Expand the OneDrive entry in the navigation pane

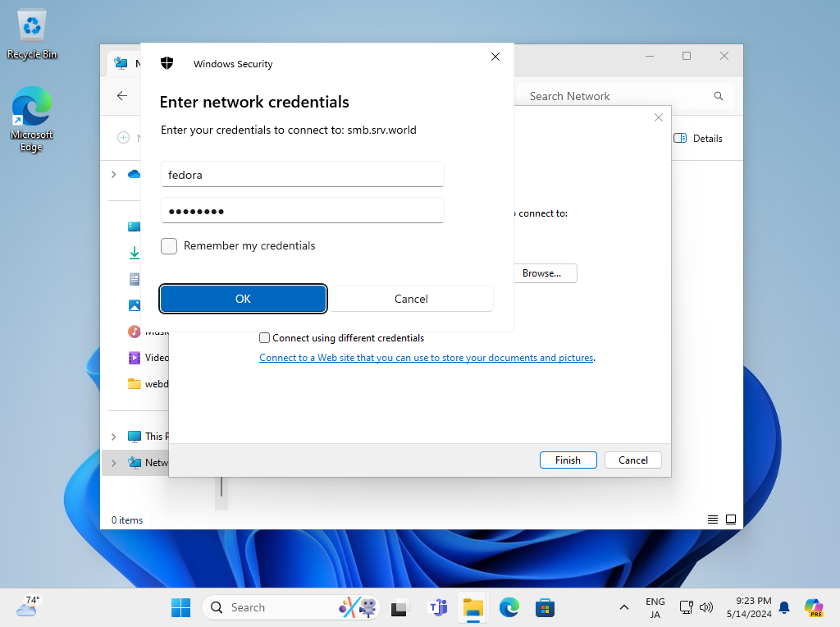113,174
